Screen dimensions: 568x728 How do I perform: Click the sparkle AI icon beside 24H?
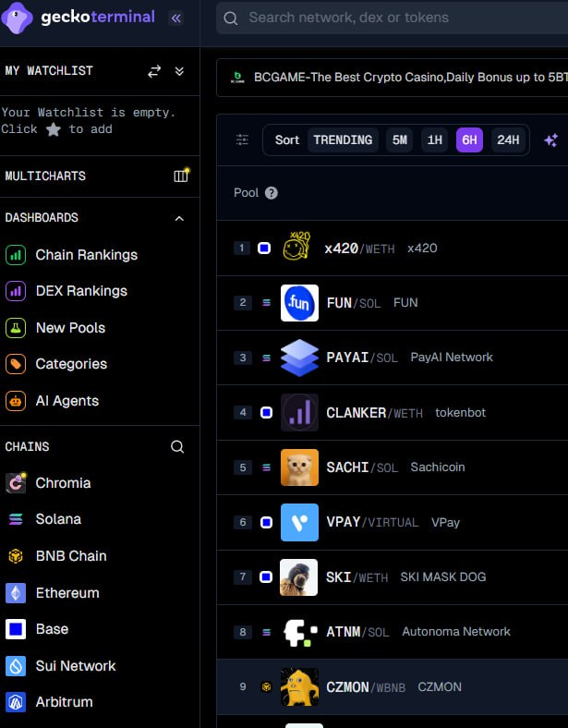[x=551, y=140]
